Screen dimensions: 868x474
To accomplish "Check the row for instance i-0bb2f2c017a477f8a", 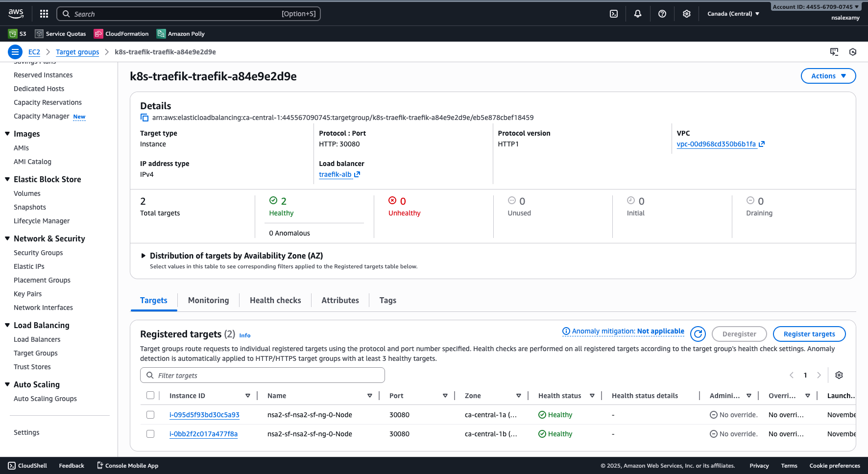I will pos(150,434).
